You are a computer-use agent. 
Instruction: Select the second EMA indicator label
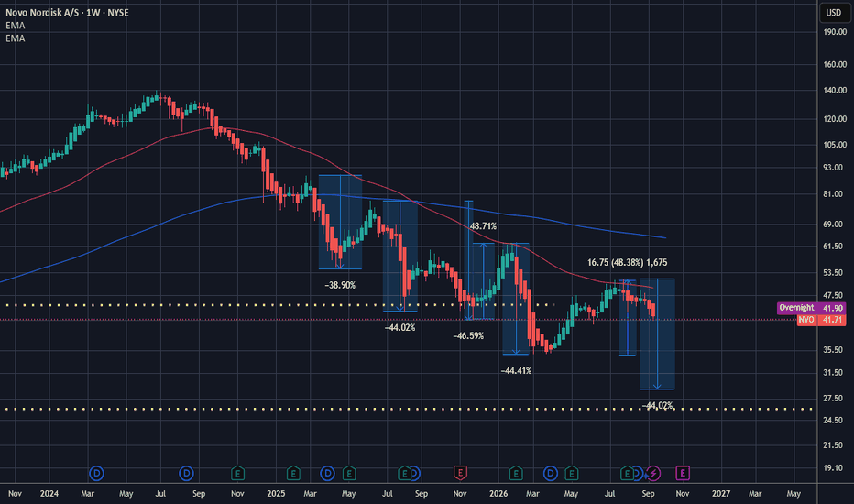click(x=16, y=38)
